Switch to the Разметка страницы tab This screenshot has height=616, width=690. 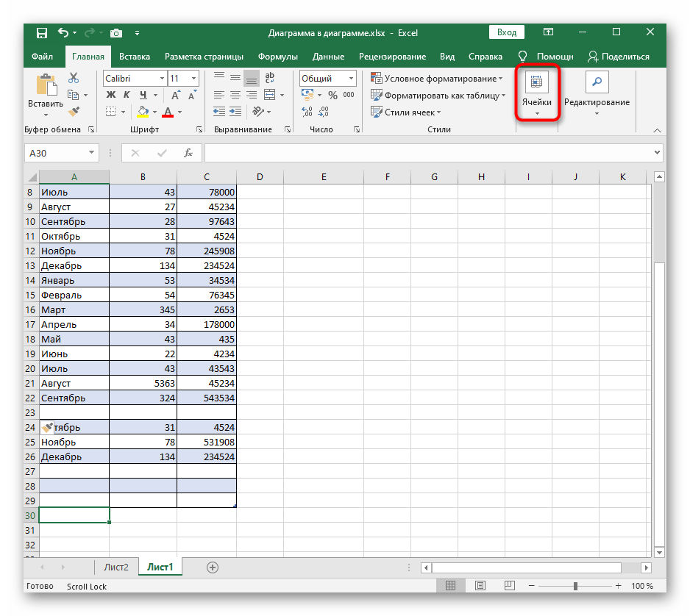[x=204, y=57]
